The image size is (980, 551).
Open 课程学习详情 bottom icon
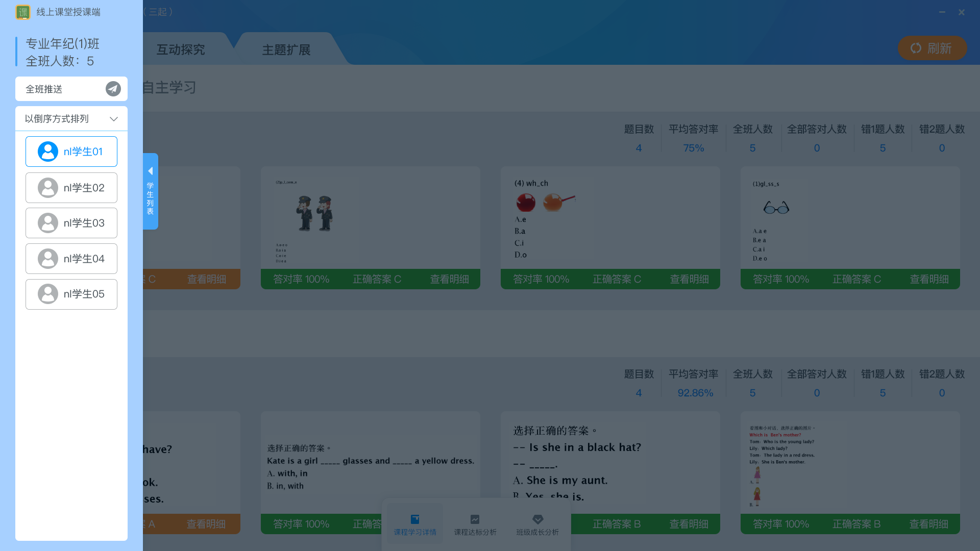point(415,519)
